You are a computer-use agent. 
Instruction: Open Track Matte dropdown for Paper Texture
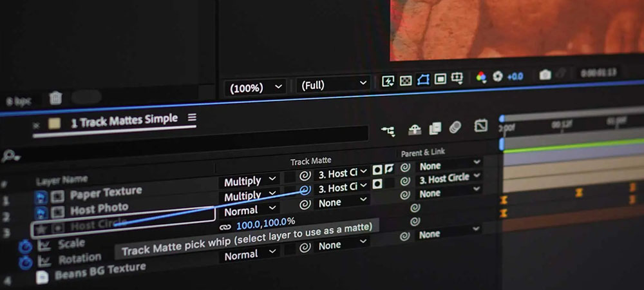[342, 173]
